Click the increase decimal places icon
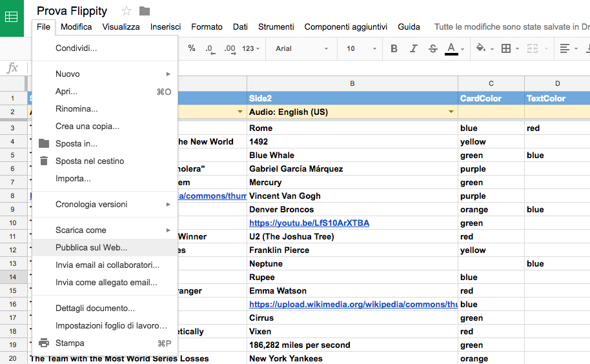This screenshot has width=590, height=364. click(x=229, y=48)
